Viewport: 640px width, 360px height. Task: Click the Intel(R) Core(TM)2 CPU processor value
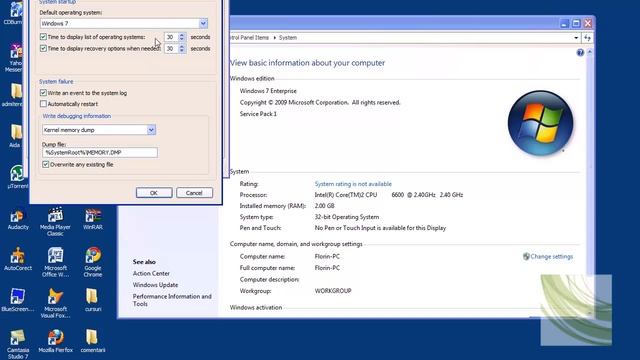click(x=389, y=195)
